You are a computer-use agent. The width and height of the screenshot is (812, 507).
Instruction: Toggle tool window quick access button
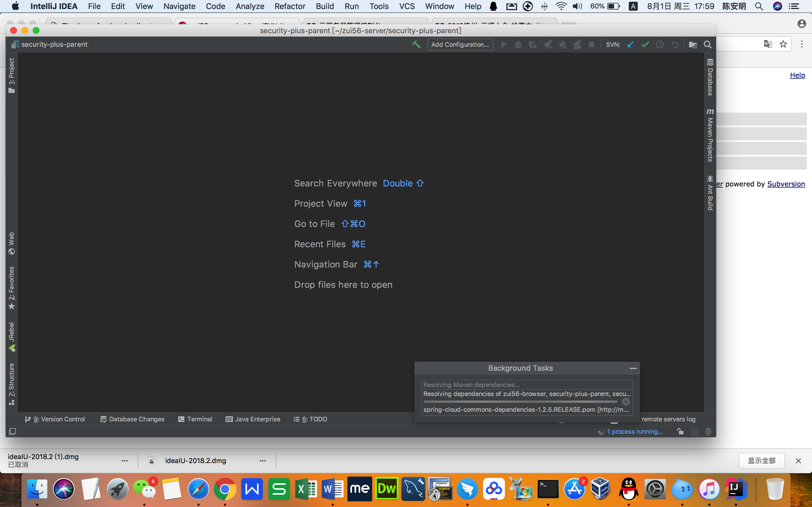[12, 431]
